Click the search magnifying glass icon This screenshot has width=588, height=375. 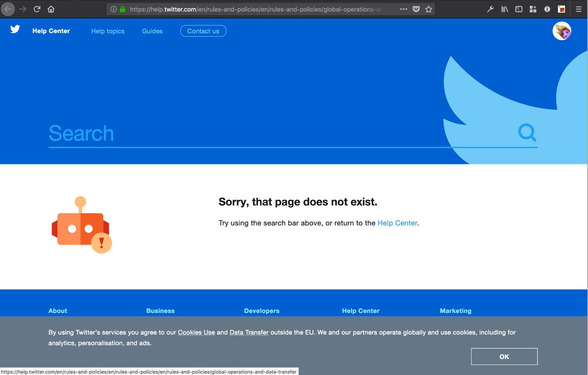coord(527,133)
